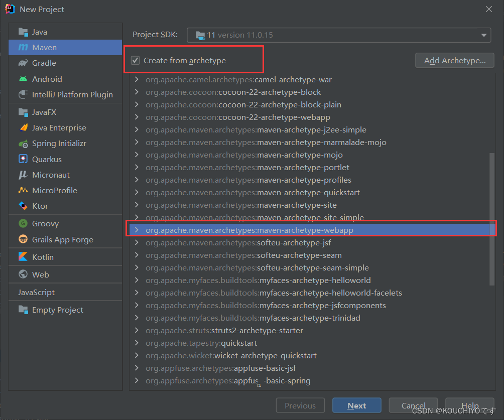
Task: Click the Cancel button
Action: (x=413, y=405)
